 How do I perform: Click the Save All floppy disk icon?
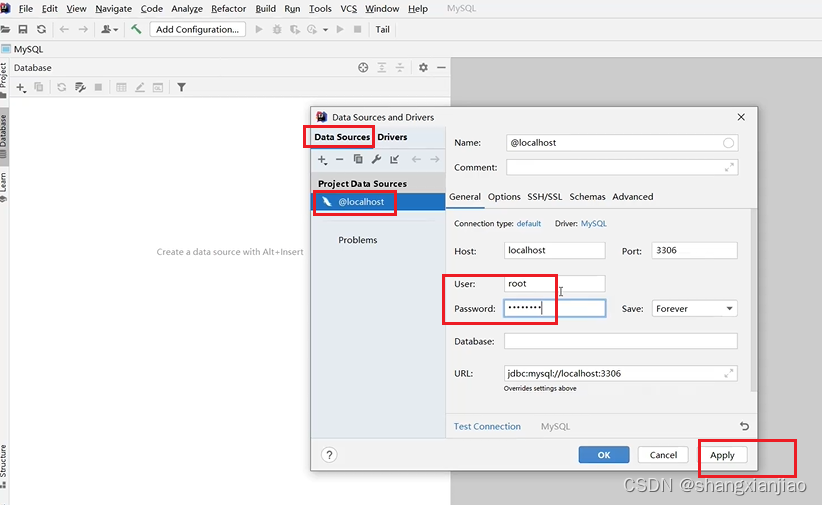(23, 29)
